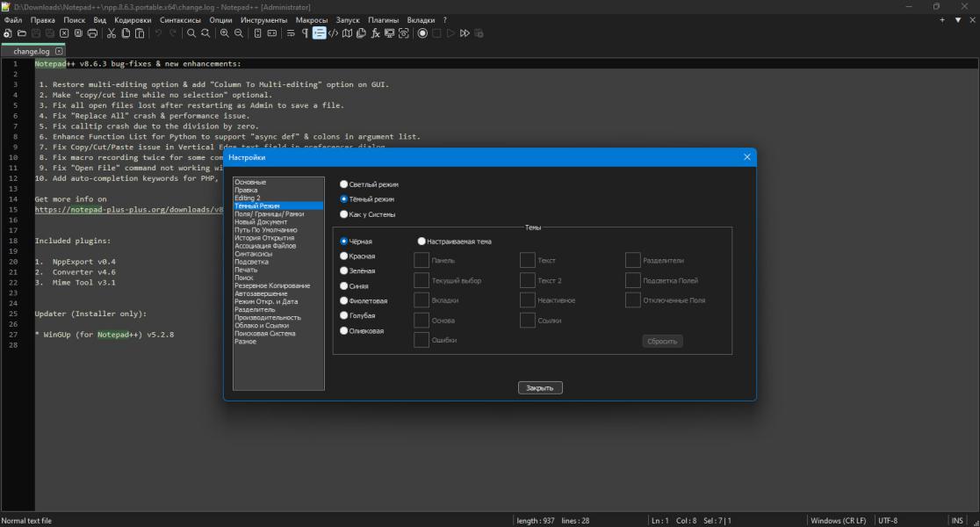Open the notepad-plus-plus.org downloads link
This screenshot has width=980, height=527.
tap(129, 209)
